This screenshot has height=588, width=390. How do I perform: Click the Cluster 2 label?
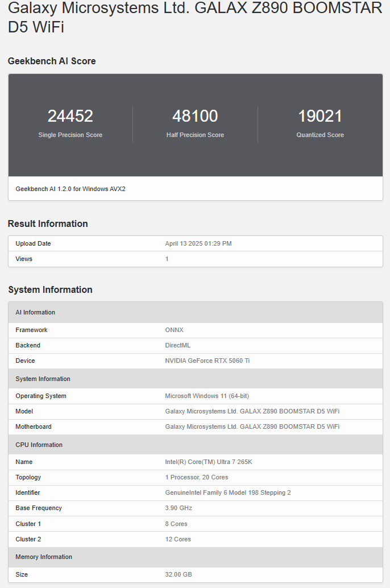tap(28, 539)
